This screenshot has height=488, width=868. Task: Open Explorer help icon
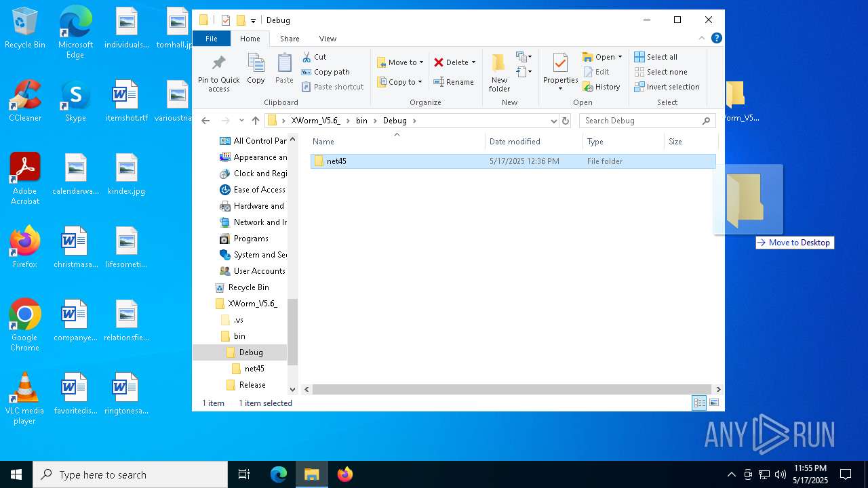(716, 39)
